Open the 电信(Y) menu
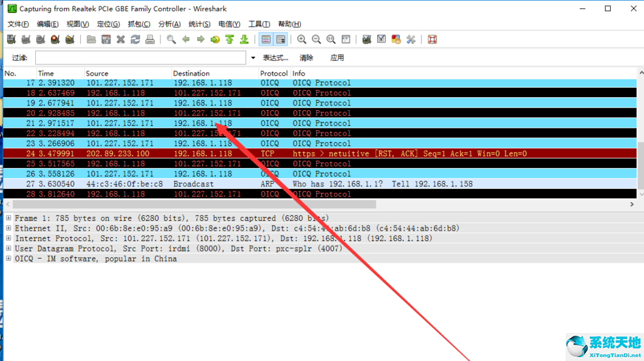This screenshot has height=361, width=644. coord(229,24)
